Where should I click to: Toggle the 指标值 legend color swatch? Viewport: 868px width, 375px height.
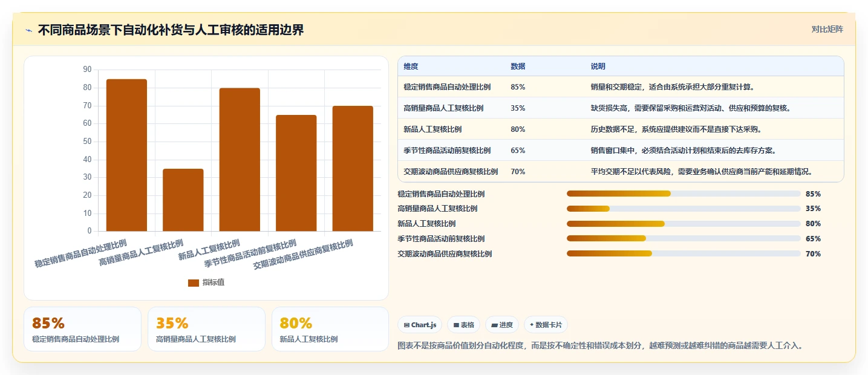194,282
